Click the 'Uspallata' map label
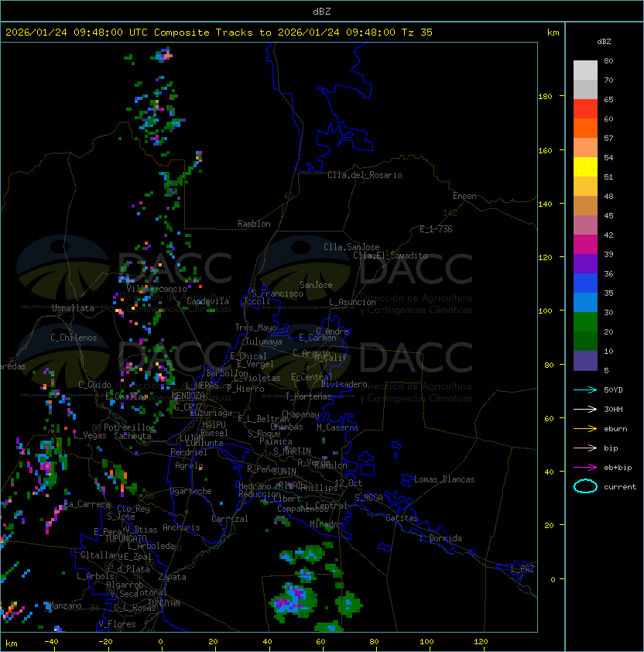The height and width of the screenshot is (652, 644). [x=73, y=308]
